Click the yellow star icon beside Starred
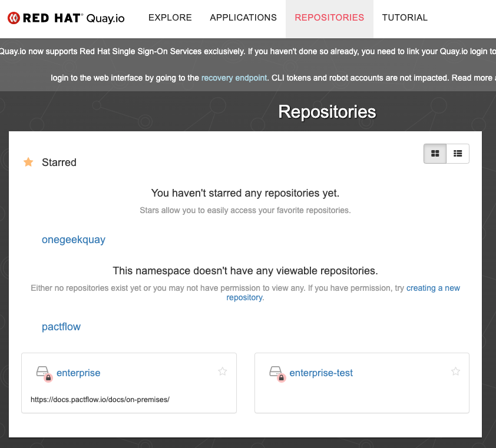496x448 pixels. coord(28,162)
